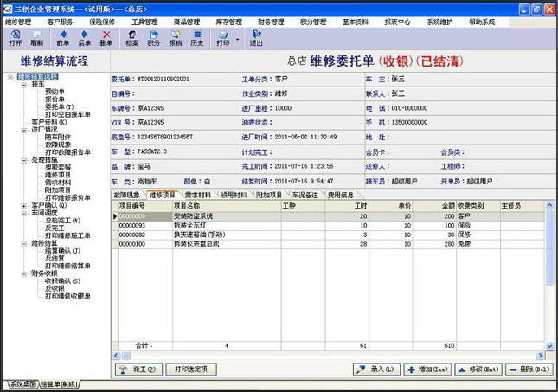Viewport: 558px width, 392px height.
Task: Open the 商品管理 menu
Action: [x=187, y=22]
